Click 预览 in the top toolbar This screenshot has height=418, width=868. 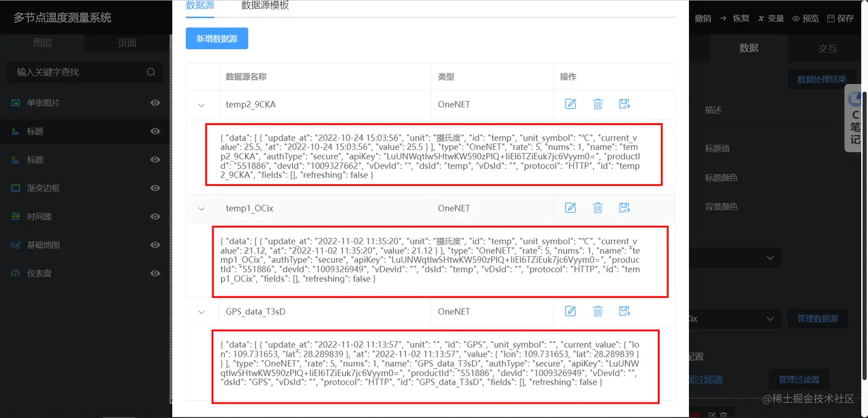tap(805, 18)
